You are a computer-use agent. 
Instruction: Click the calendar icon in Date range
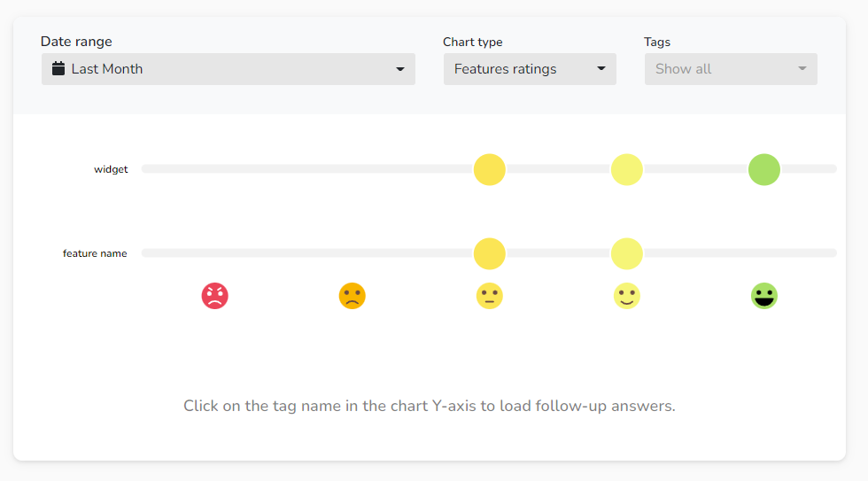click(58, 68)
